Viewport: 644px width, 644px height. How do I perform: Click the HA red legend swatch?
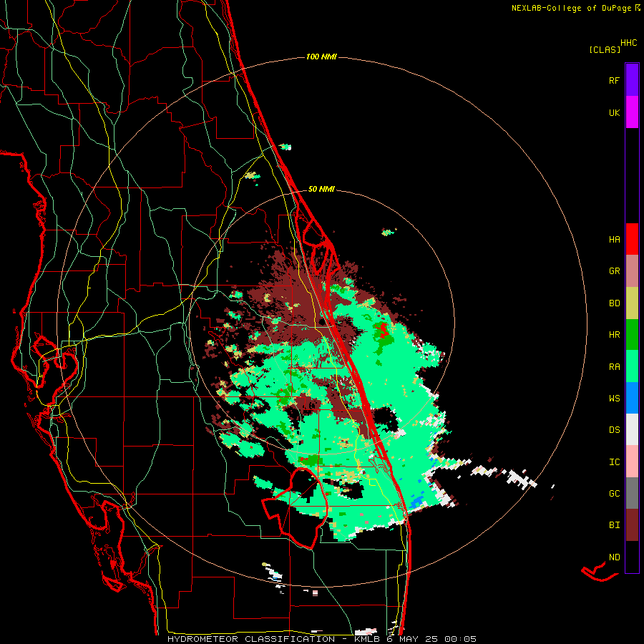point(632,239)
